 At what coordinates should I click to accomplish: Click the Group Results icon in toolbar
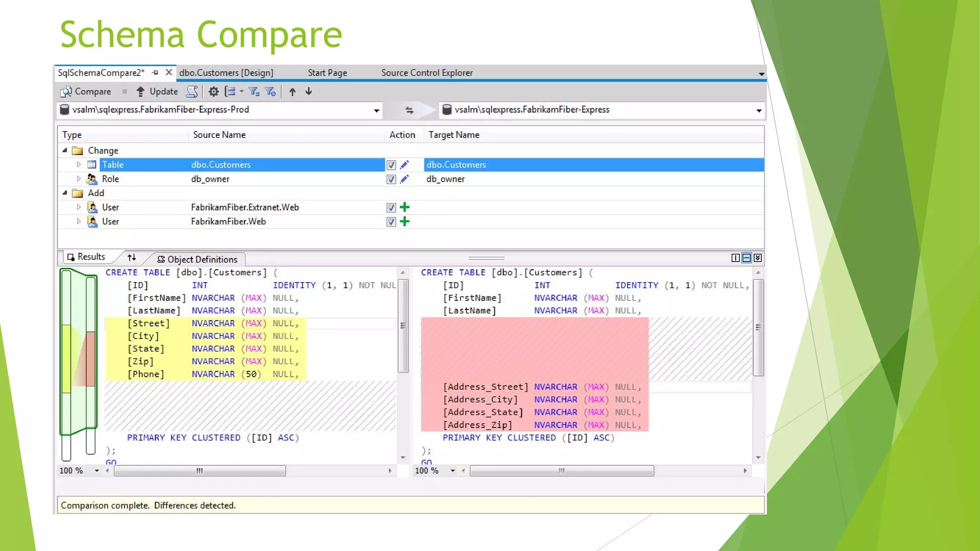pos(230,91)
